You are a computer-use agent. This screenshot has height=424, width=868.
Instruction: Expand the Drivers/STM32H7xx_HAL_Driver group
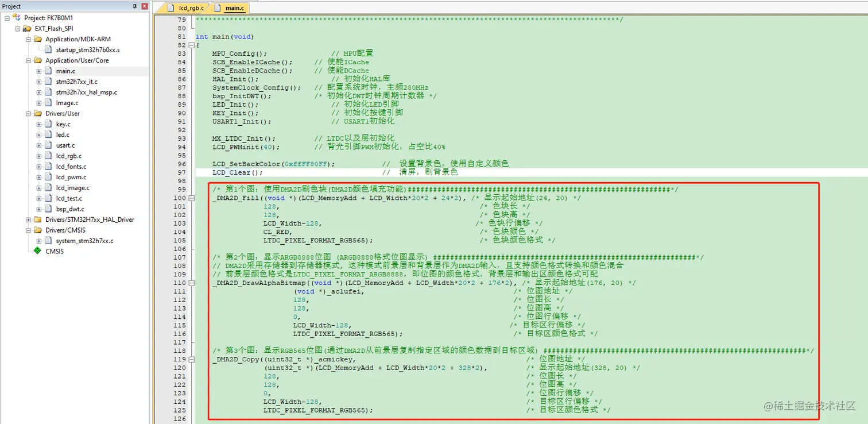tap(28, 219)
